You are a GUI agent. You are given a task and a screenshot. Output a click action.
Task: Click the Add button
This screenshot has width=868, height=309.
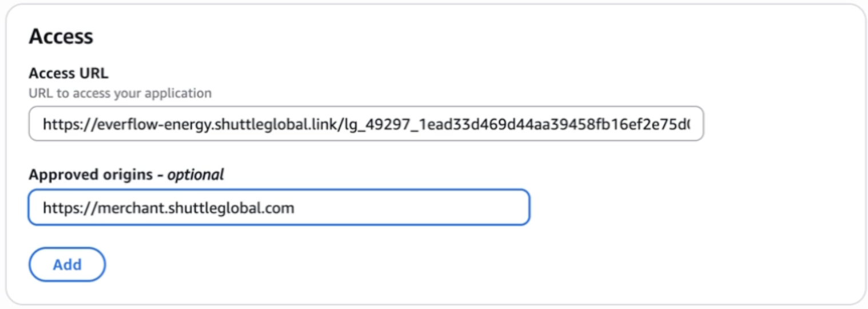67,264
